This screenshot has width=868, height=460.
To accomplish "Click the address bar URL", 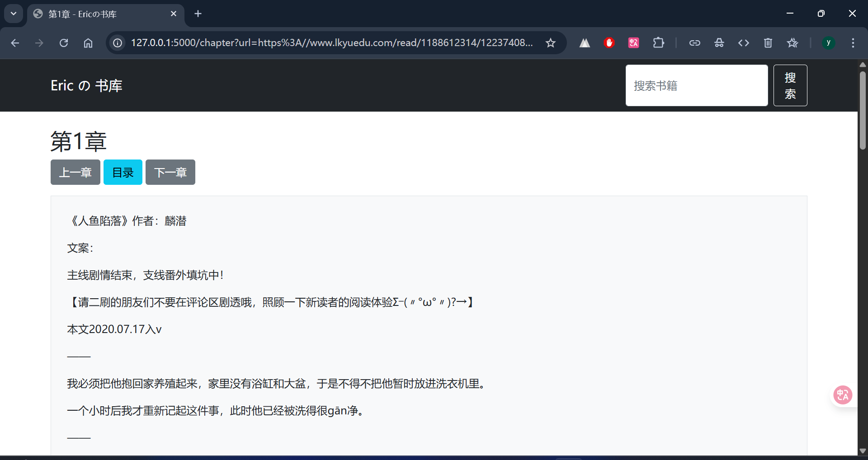I will tap(332, 43).
